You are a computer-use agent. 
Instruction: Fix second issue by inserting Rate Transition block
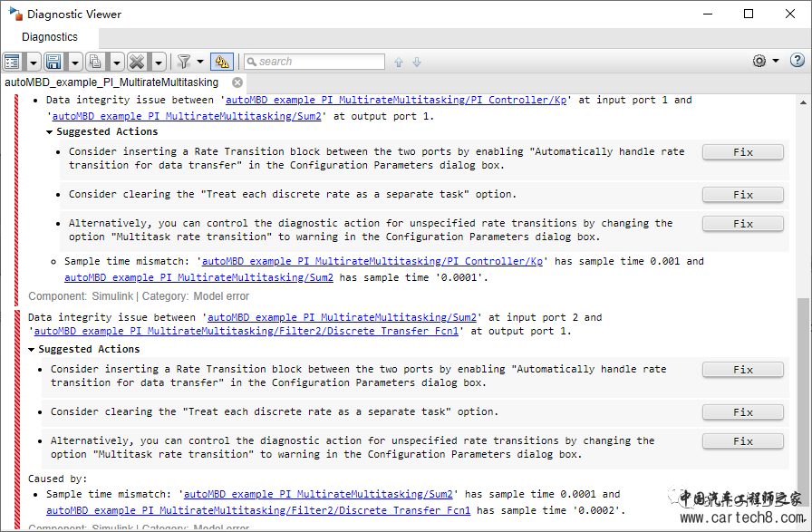tap(742, 370)
